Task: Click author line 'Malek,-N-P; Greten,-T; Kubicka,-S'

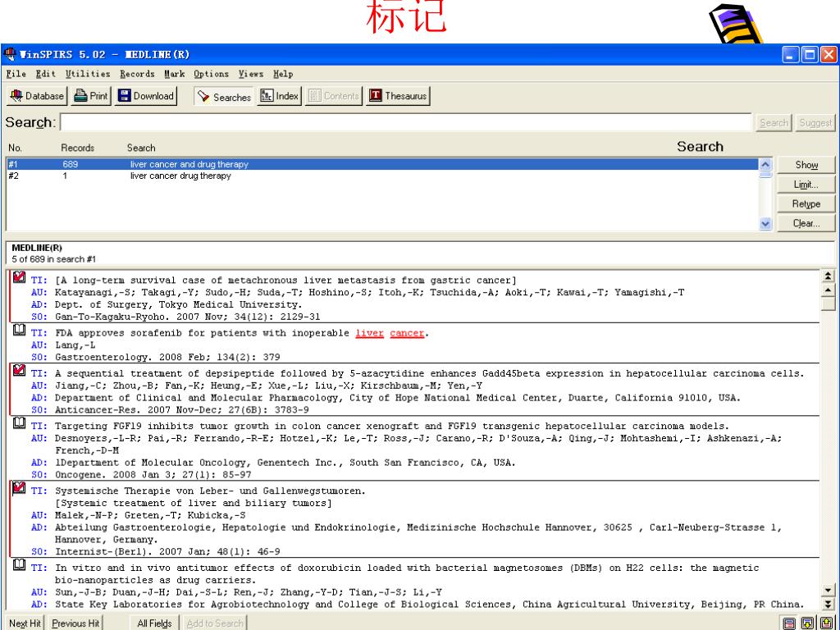Action: pyautogui.click(x=150, y=515)
